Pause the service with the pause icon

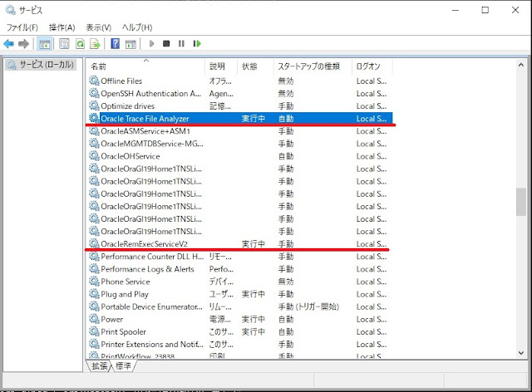click(181, 44)
